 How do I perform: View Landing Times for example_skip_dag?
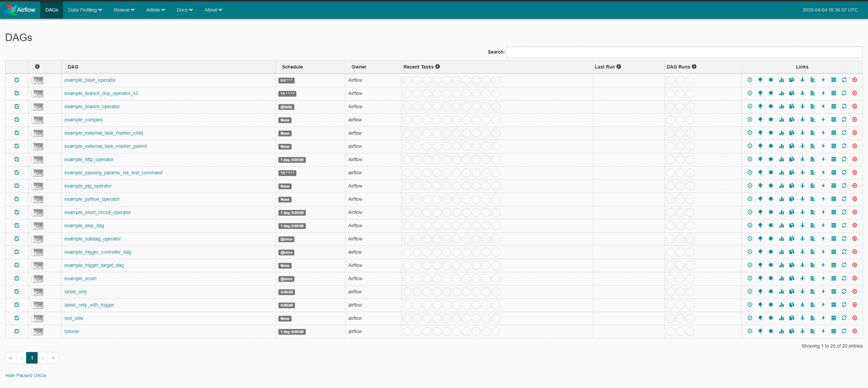point(802,226)
